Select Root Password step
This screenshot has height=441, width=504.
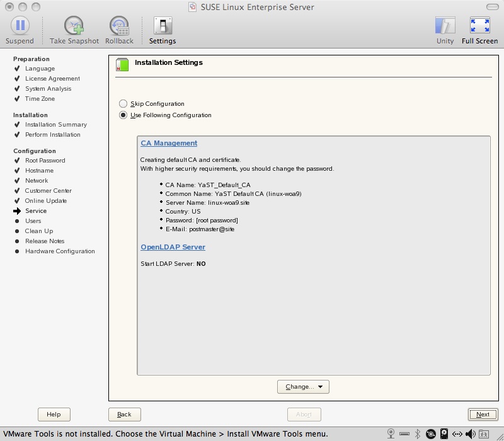pos(45,161)
